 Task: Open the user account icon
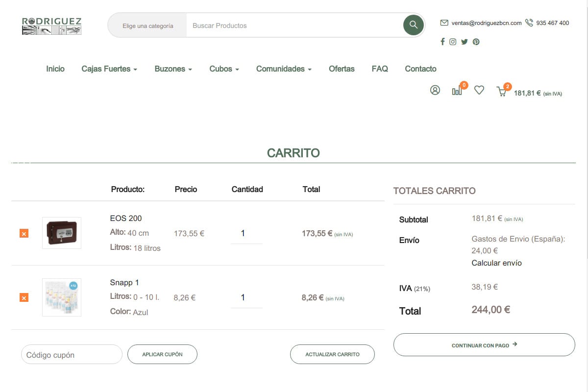(x=435, y=90)
